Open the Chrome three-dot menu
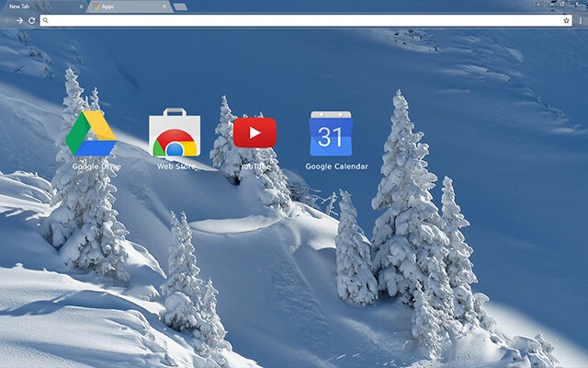The width and height of the screenshot is (588, 368). pyautogui.click(x=580, y=20)
